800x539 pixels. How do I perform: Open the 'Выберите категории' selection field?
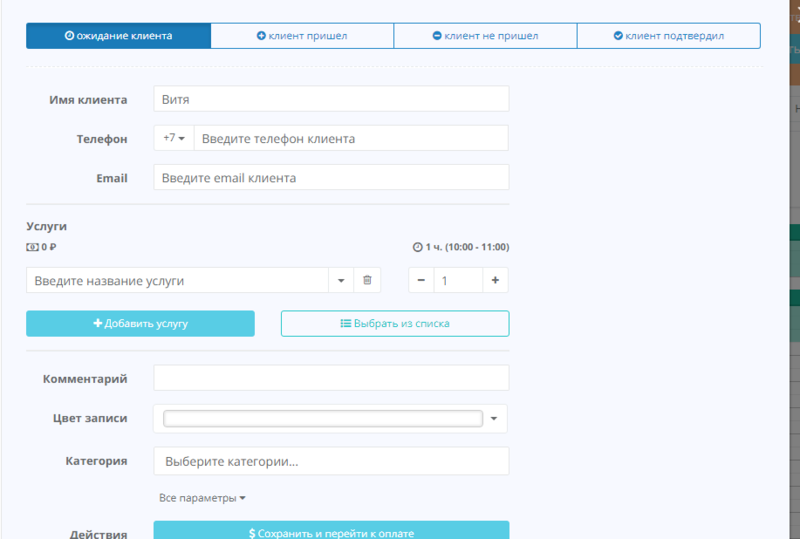coord(331,461)
